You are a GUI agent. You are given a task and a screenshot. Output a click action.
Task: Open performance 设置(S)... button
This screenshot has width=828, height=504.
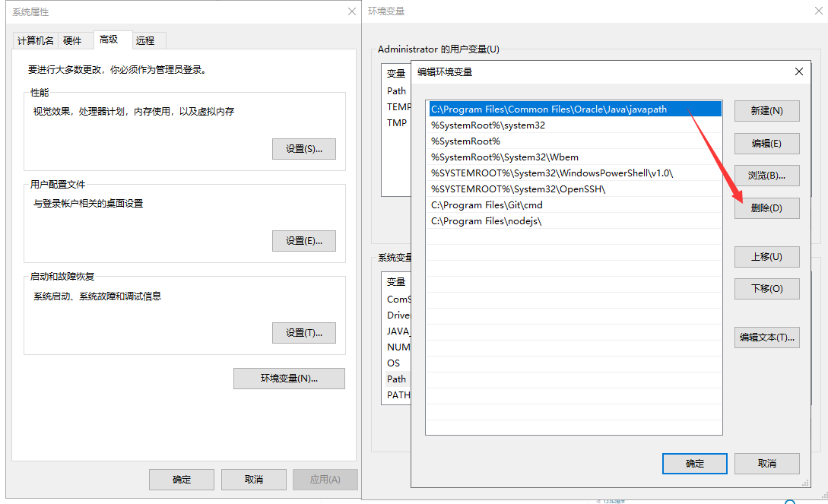pyautogui.click(x=303, y=149)
